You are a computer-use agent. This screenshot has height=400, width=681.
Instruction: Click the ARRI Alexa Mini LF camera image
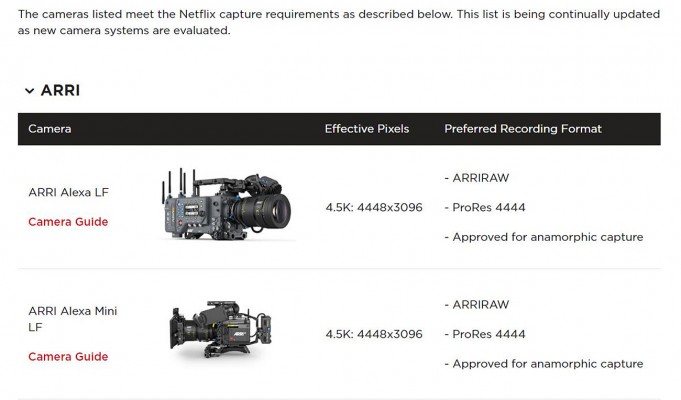(x=221, y=329)
